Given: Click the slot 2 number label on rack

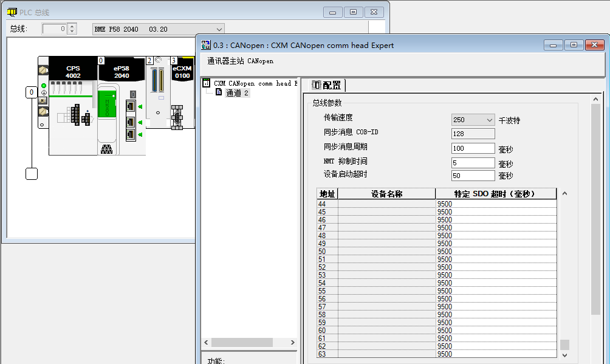Looking at the screenshot, I should click(x=149, y=60).
